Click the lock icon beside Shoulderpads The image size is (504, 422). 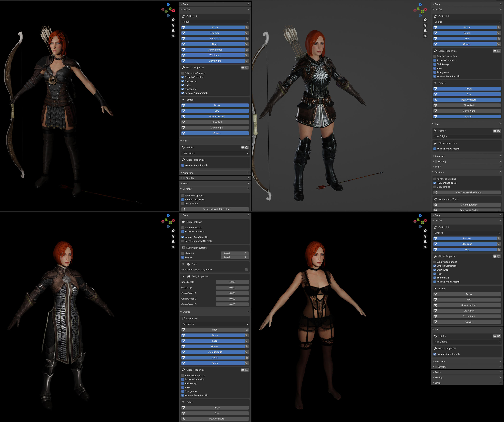tap(247, 352)
